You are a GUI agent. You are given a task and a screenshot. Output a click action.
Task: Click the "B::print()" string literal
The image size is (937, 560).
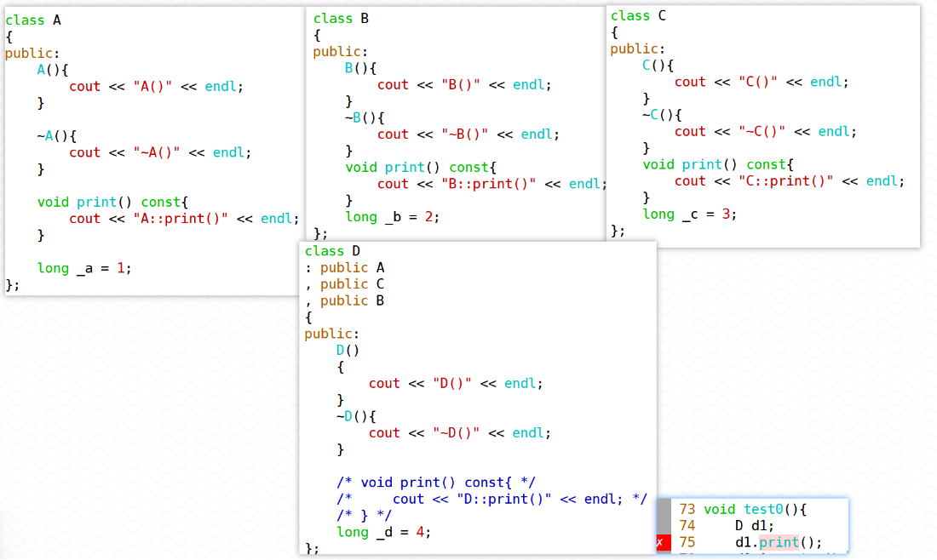489,184
